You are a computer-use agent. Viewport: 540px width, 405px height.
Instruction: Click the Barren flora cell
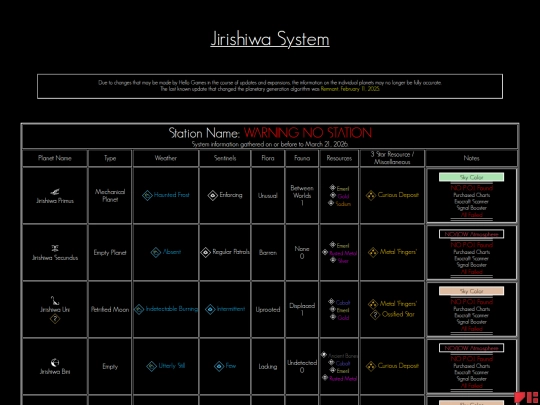click(x=268, y=252)
